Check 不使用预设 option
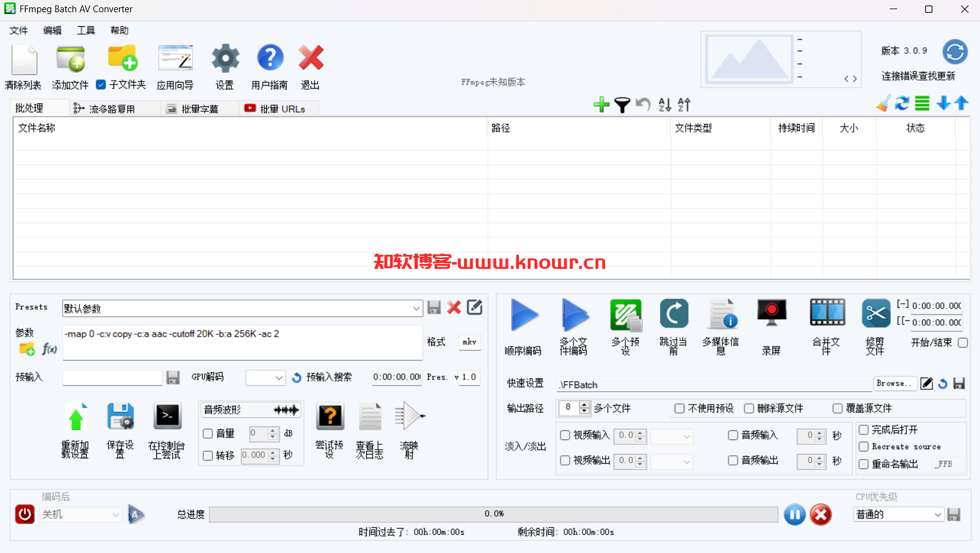The height and width of the screenshot is (553, 980). point(680,408)
